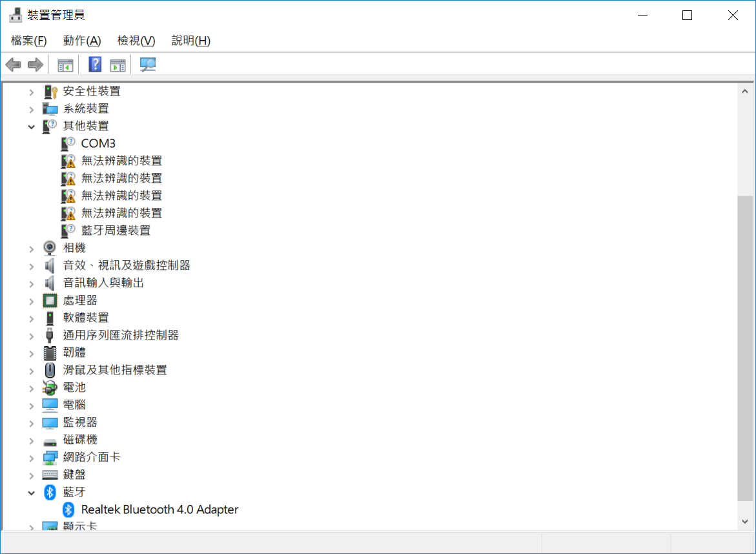Click the Scan for hardware changes icon
This screenshot has width=756, height=554.
point(147,64)
